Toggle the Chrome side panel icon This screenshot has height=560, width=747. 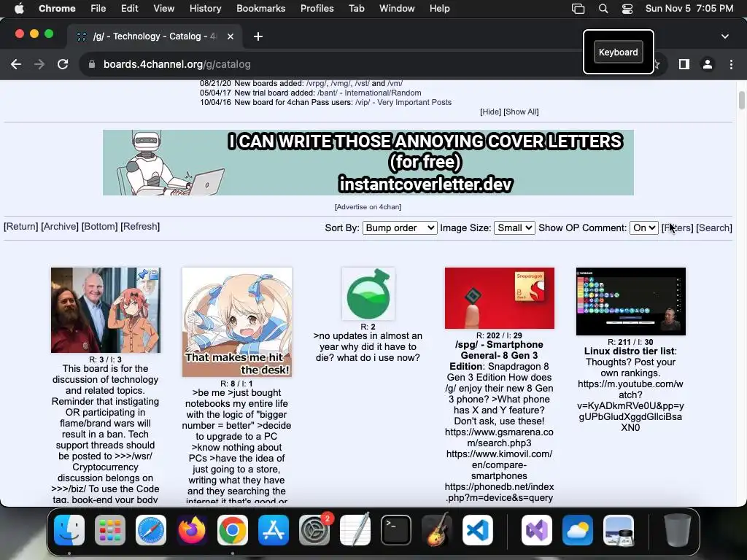[x=684, y=64]
